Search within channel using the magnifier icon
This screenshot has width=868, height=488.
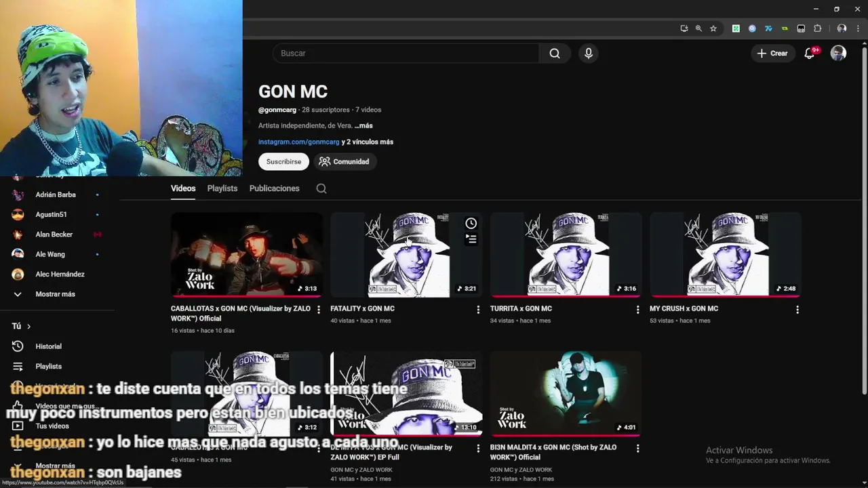pyautogui.click(x=321, y=188)
